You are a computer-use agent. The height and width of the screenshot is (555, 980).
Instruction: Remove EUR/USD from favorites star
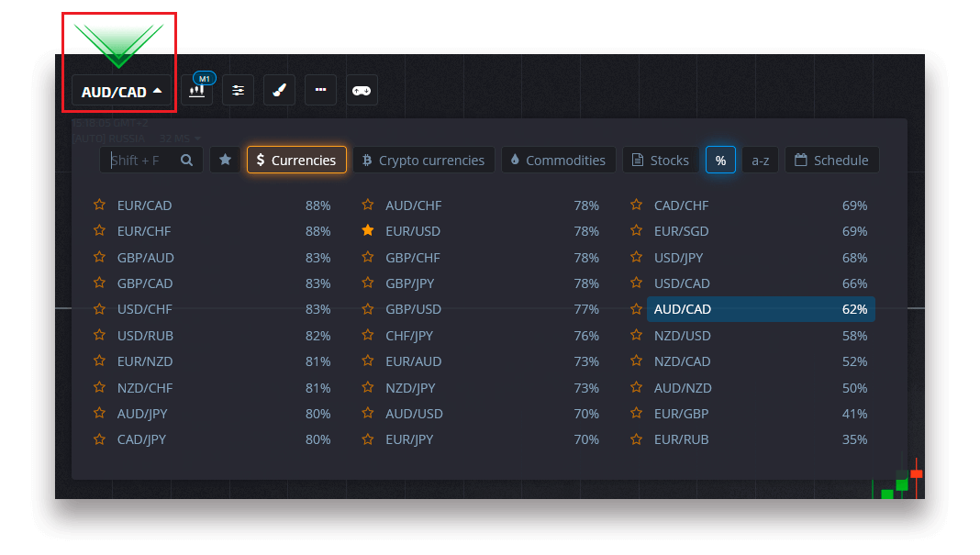[367, 230]
